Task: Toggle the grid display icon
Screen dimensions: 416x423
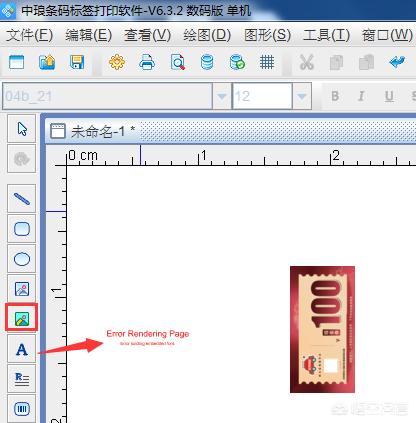Action: click(x=267, y=62)
